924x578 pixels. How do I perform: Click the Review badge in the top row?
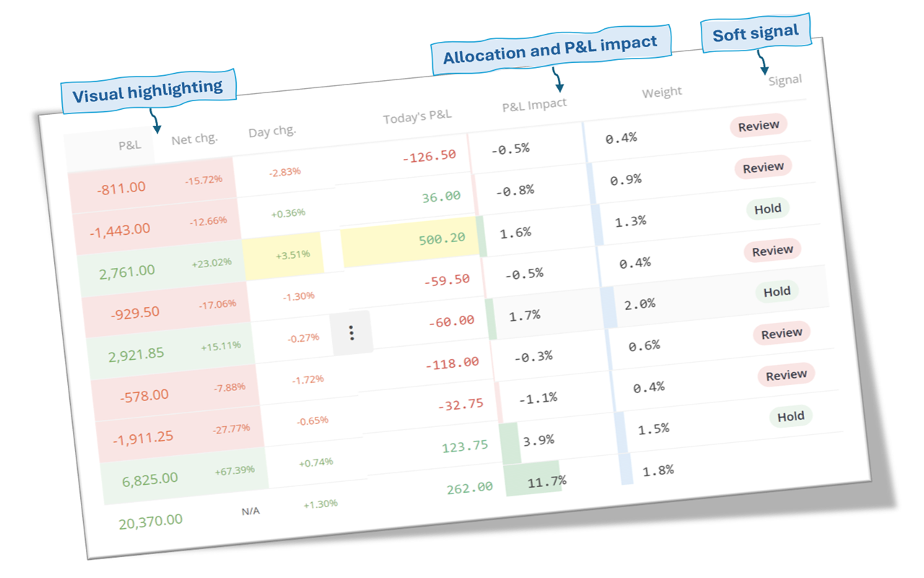point(757,125)
